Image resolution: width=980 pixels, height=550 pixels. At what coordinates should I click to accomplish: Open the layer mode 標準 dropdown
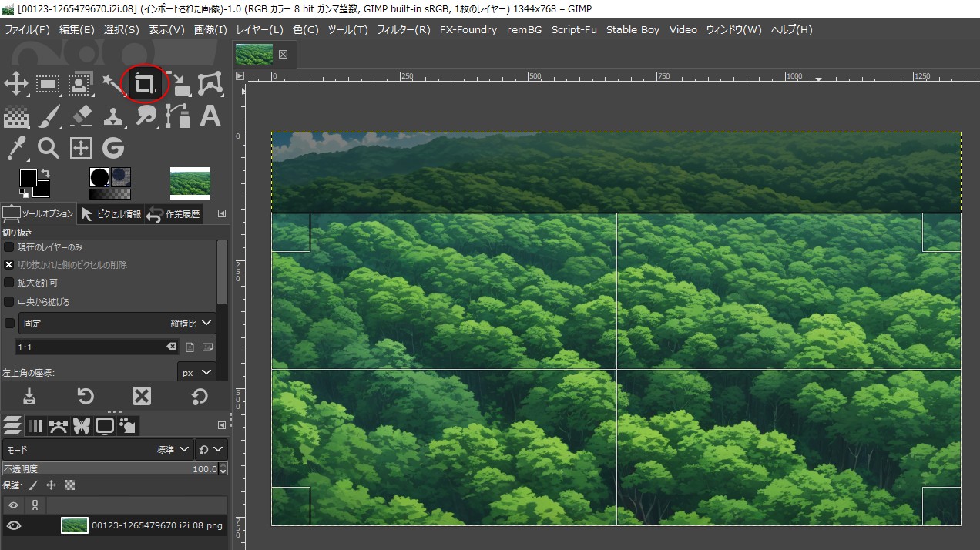point(171,449)
